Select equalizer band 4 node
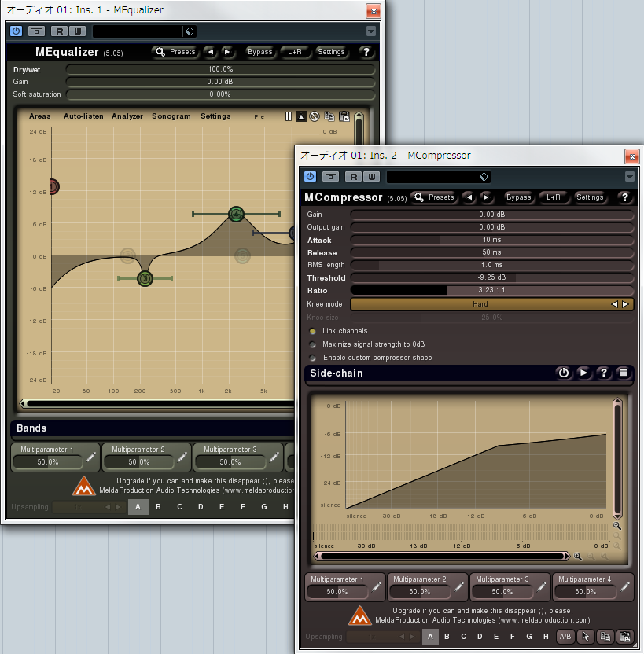Viewport: 644px width, 654px height. pyautogui.click(x=236, y=215)
